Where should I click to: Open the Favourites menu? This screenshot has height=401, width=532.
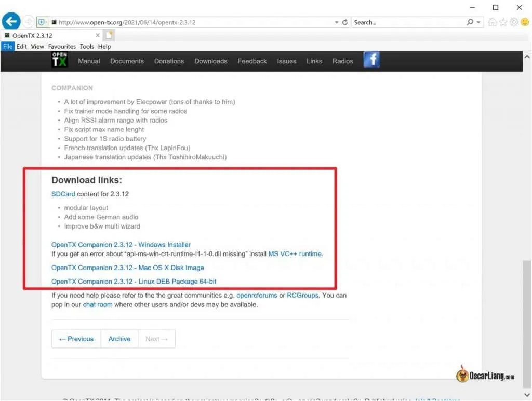coord(62,46)
